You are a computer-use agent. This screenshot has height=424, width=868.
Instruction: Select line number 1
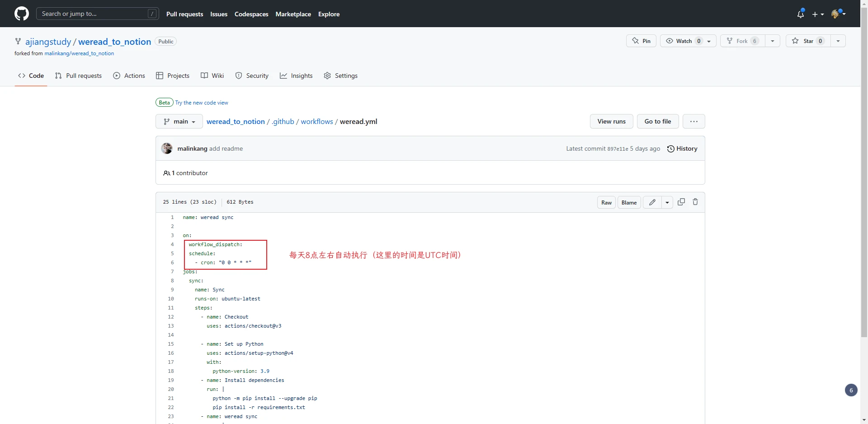[x=172, y=217]
